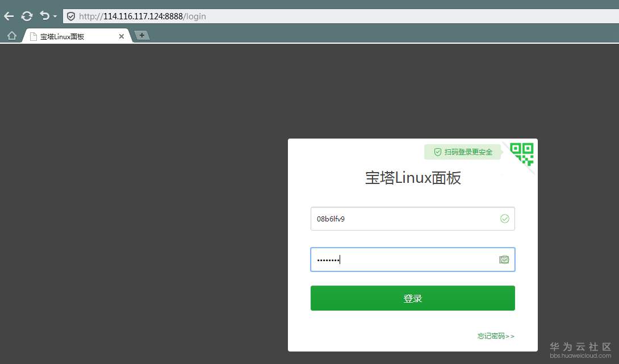Click the 扫码登录更安全 tip label

463,152
